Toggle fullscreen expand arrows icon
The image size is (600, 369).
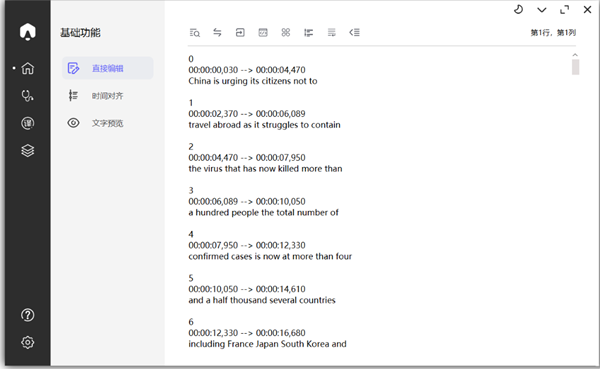pyautogui.click(x=564, y=10)
